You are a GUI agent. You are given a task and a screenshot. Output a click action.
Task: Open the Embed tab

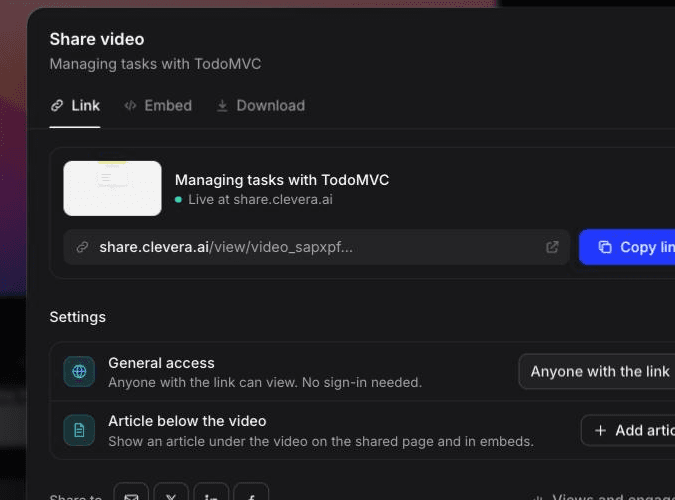(158, 106)
